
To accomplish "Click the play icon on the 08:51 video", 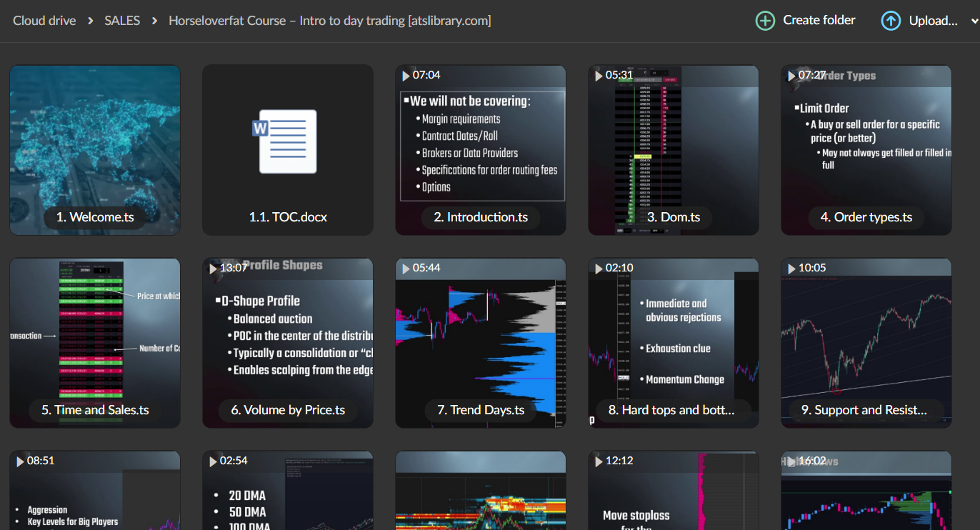I will (20, 461).
